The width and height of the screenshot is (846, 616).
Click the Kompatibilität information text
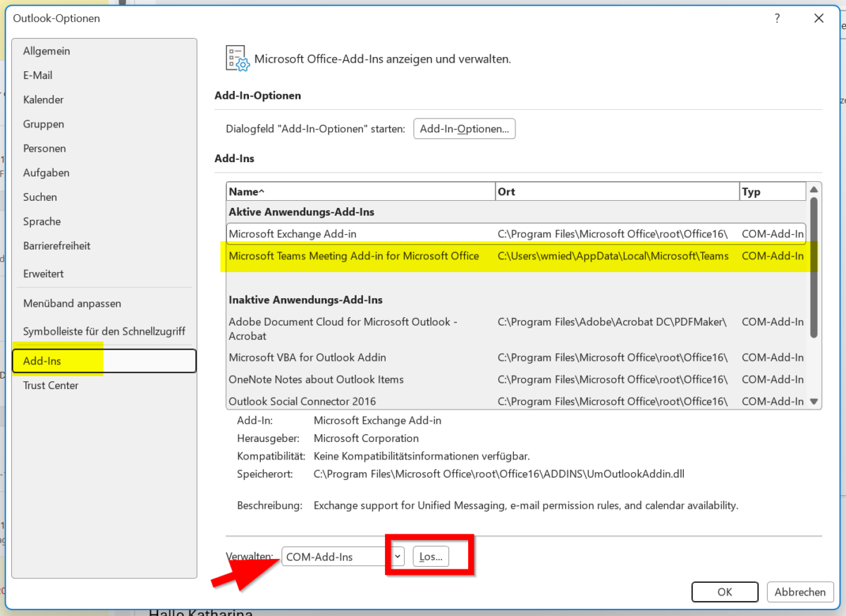coord(422,456)
